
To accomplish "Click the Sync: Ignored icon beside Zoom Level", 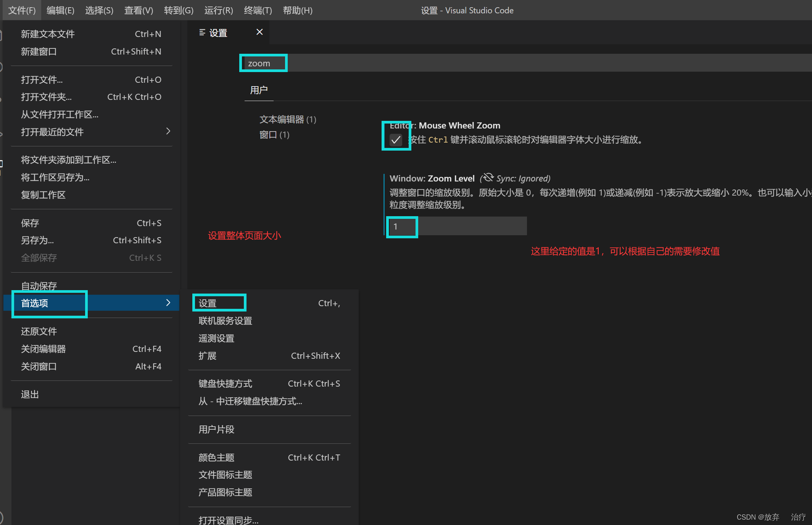I will pyautogui.click(x=488, y=178).
